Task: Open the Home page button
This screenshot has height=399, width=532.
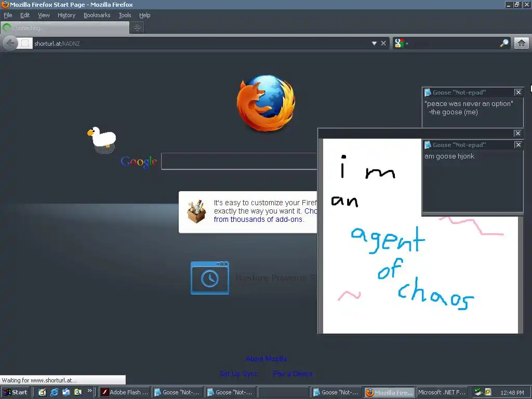Action: click(x=522, y=43)
